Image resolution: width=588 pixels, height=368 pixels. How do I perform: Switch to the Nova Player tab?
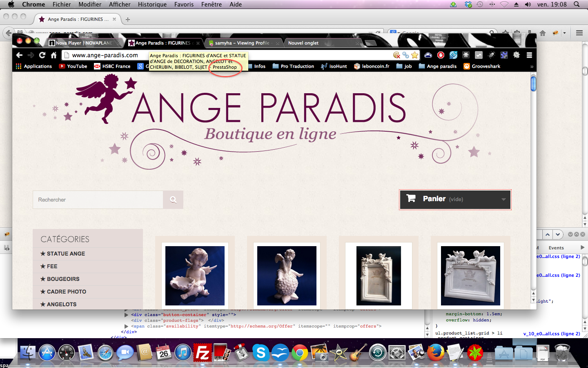[84, 43]
